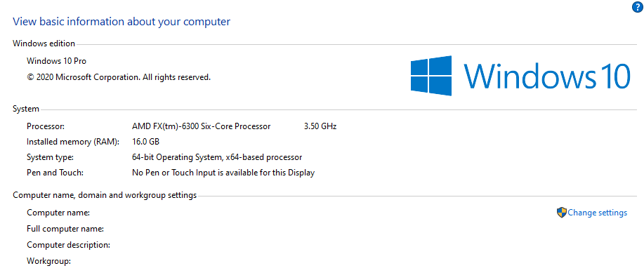Click the Full computer name label
This screenshot has height=280, width=644.
[65, 229]
